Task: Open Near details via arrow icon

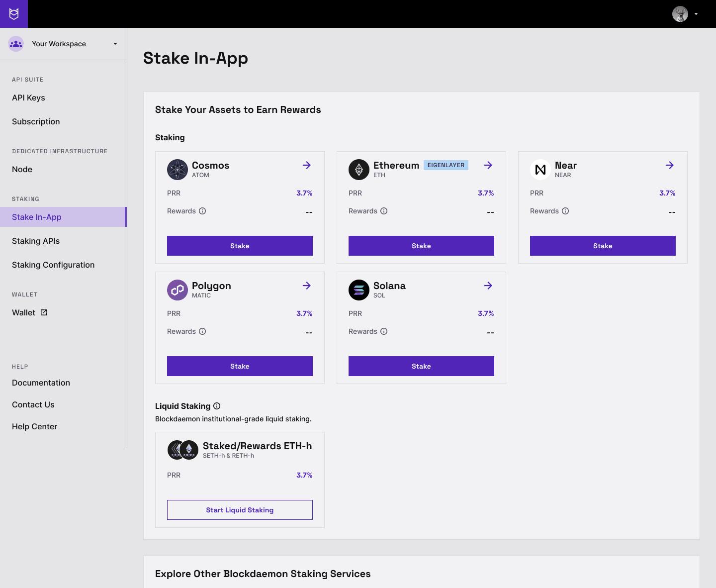Action: [670, 165]
